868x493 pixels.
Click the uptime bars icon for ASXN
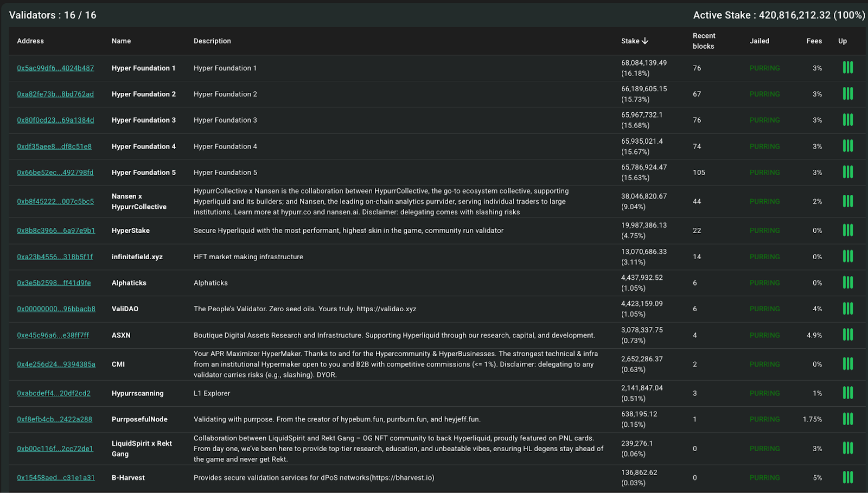847,335
